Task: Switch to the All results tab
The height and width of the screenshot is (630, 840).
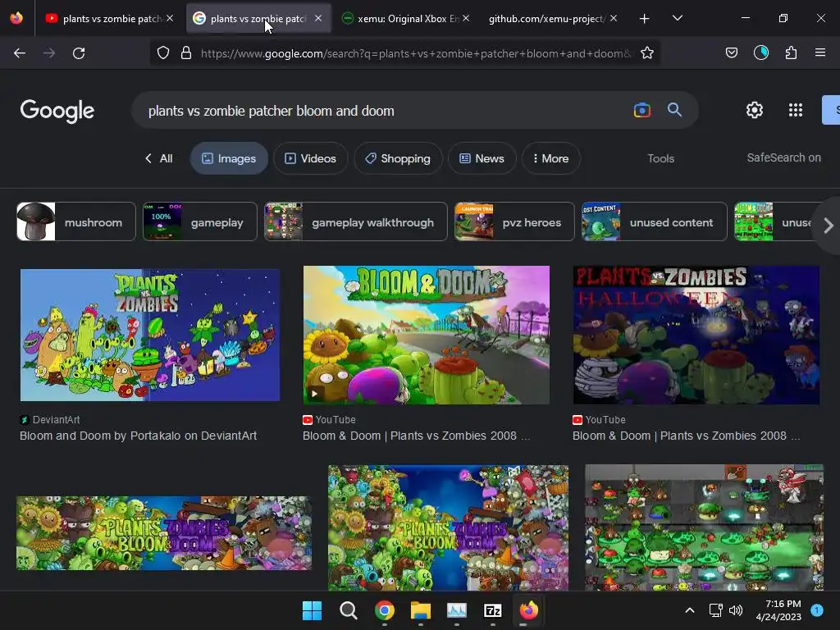Action: 158,158
